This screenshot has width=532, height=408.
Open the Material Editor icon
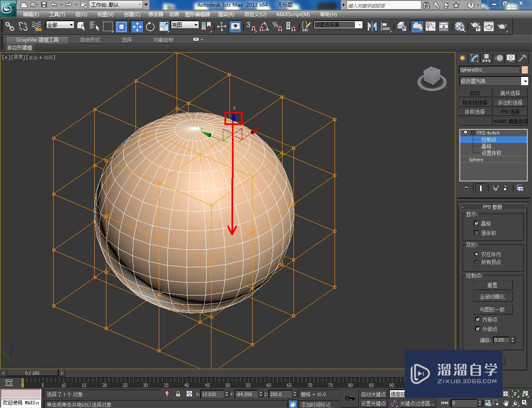pos(460,27)
